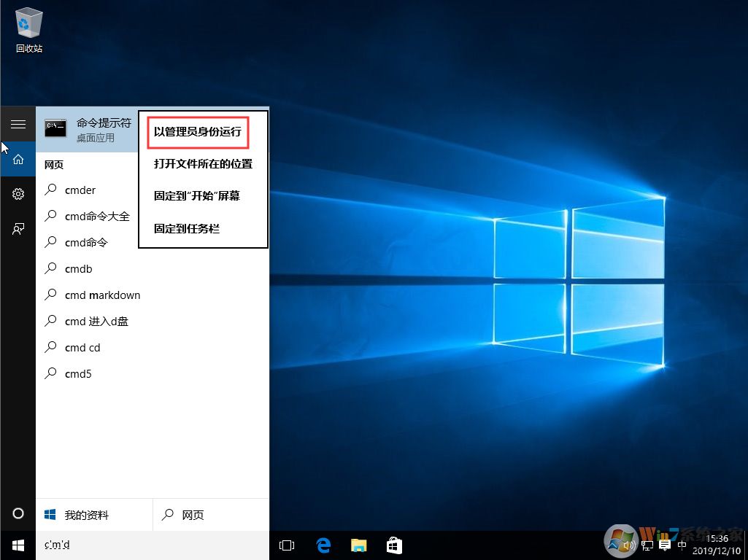
Task: Launch Microsoft Edge from the taskbar
Action: 323,545
